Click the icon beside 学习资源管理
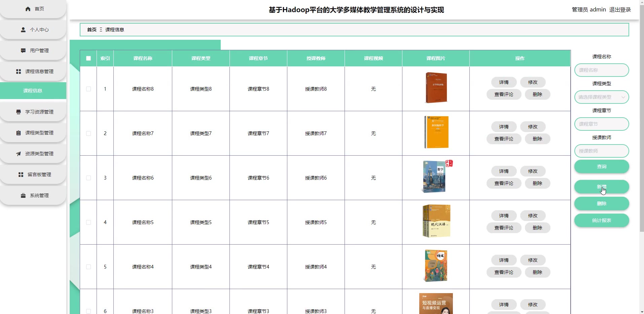 [x=19, y=112]
